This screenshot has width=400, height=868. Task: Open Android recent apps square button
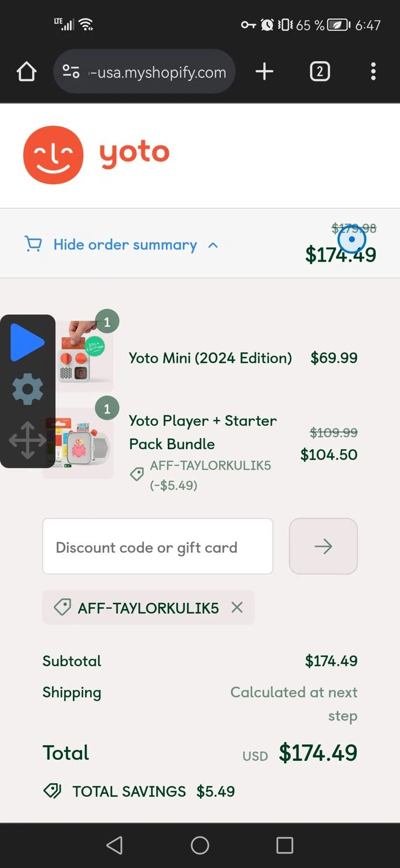[284, 845]
